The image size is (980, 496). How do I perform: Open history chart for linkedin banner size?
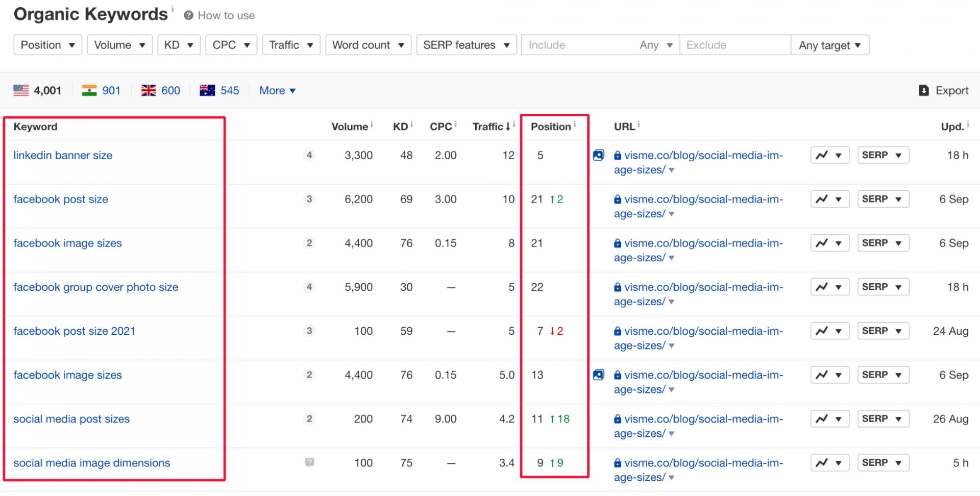(x=829, y=155)
